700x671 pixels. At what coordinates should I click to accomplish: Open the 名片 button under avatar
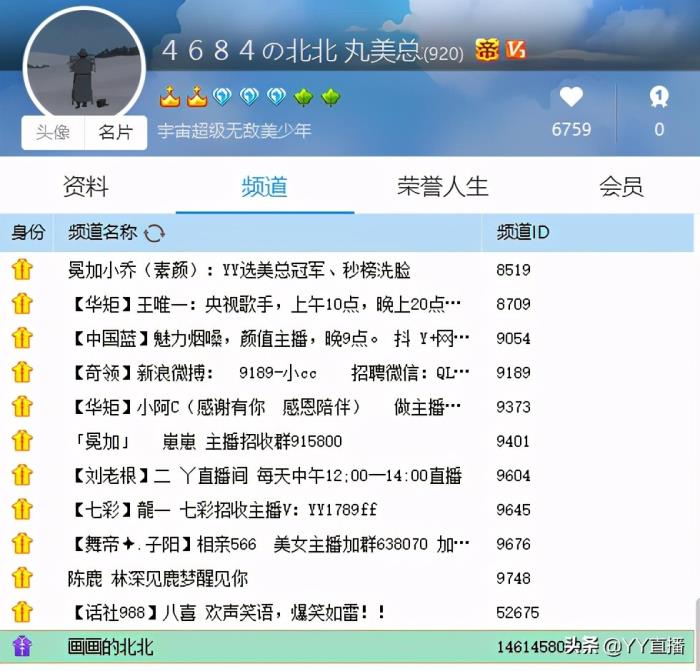pyautogui.click(x=115, y=132)
